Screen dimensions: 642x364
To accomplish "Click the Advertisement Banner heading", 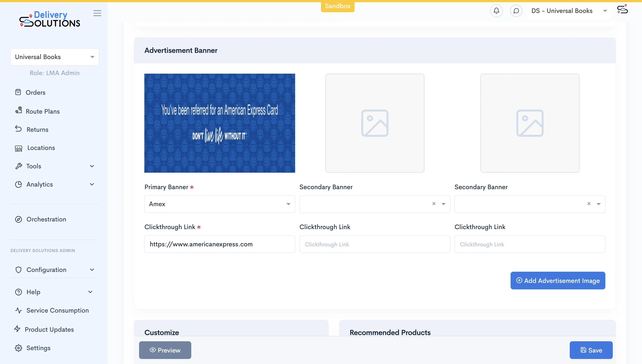I will pos(181,50).
